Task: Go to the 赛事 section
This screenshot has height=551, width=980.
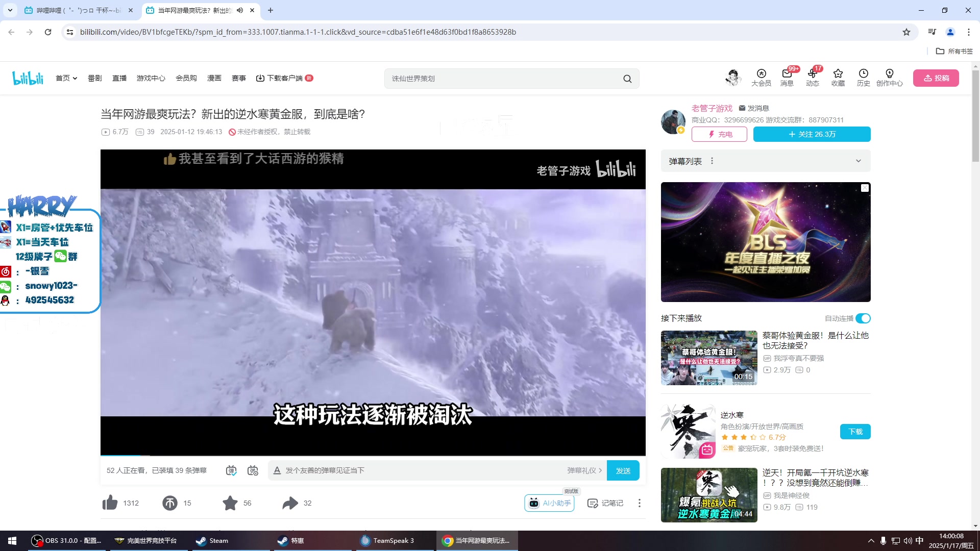Action: point(239,78)
